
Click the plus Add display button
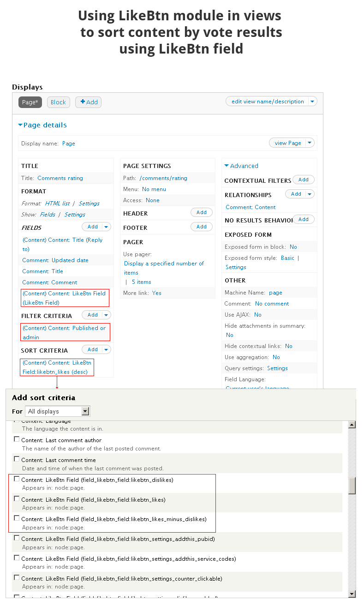coord(89,102)
